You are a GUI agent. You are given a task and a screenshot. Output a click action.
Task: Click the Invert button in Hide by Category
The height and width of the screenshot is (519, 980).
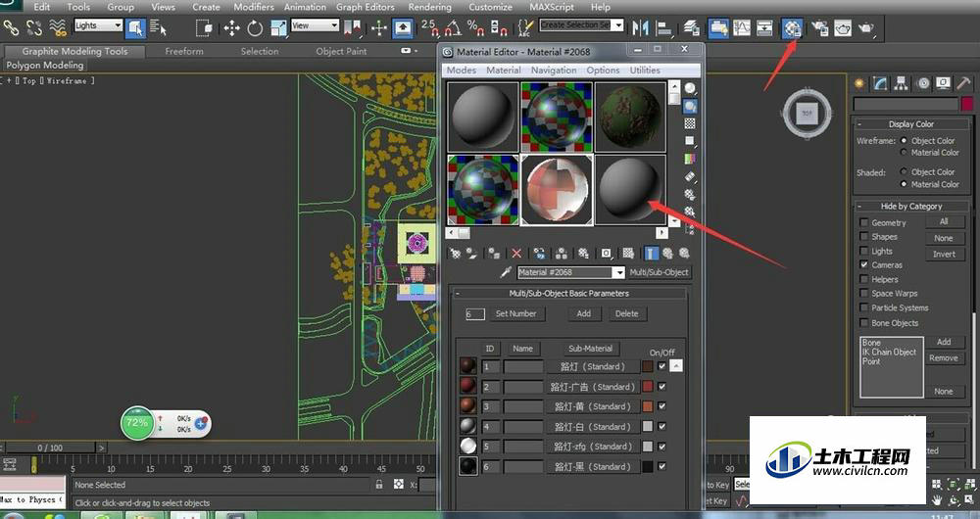[944, 255]
